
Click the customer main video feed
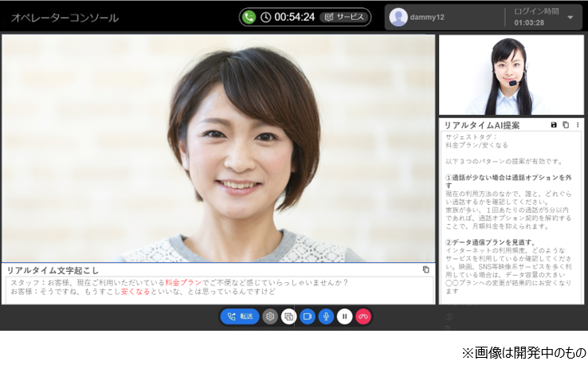[218, 148]
